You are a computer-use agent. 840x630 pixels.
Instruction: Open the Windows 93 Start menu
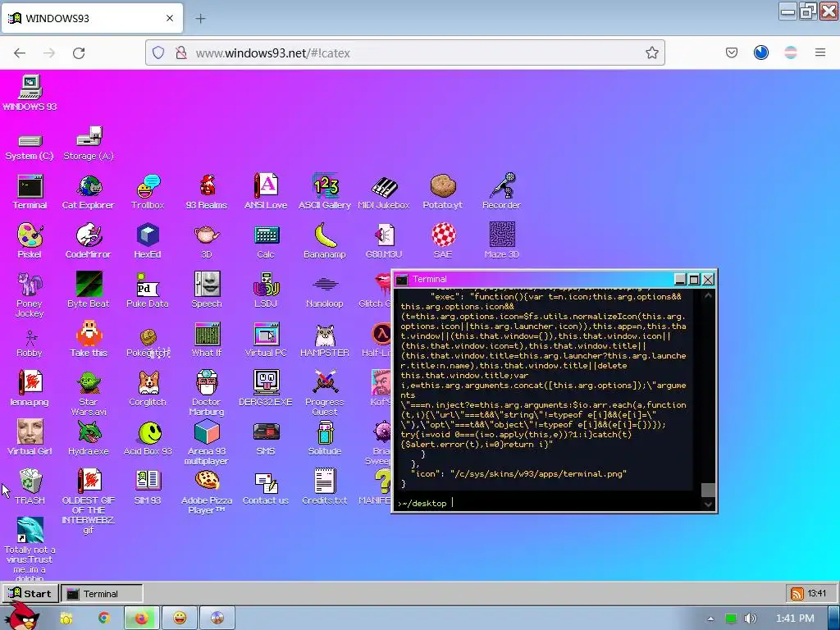pos(30,594)
